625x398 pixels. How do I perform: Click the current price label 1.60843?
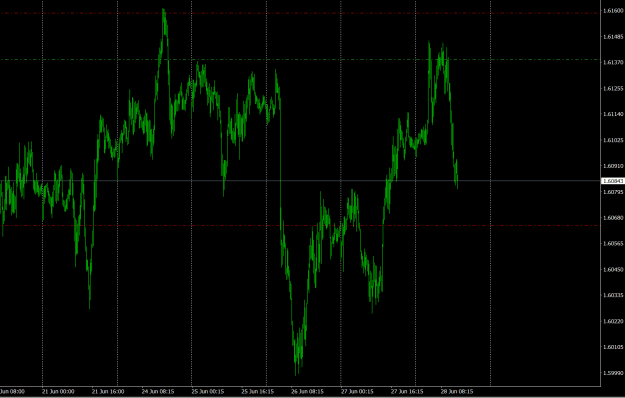coord(613,181)
